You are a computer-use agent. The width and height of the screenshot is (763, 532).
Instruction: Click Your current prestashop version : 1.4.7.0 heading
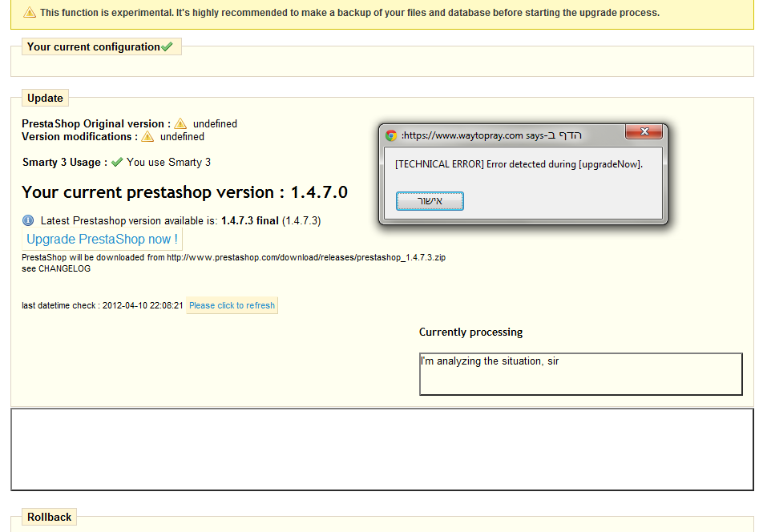pyautogui.click(x=184, y=192)
